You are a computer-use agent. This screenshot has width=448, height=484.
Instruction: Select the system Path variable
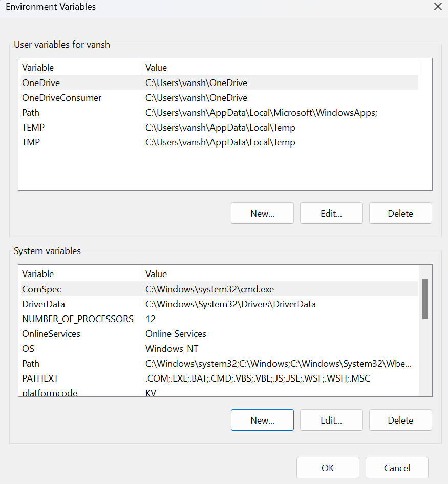coord(31,364)
